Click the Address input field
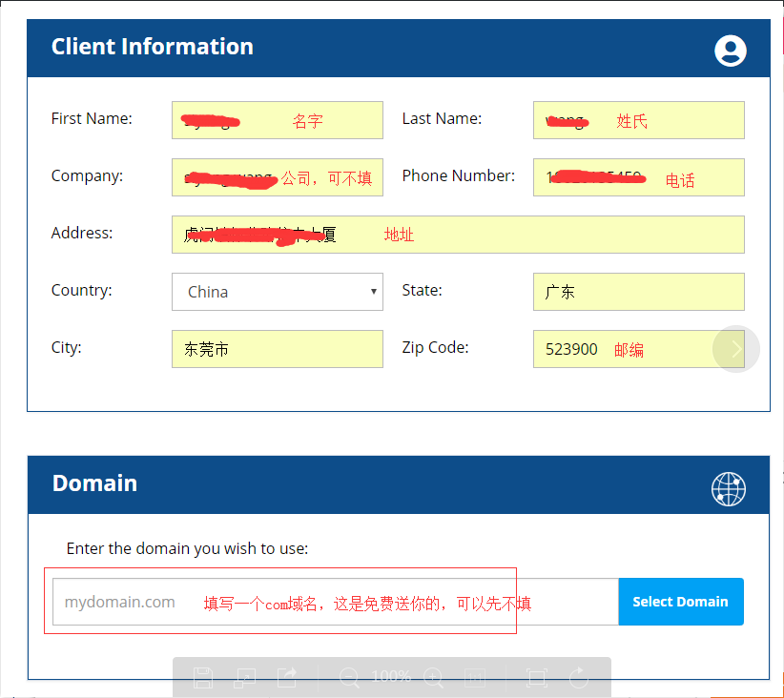The height and width of the screenshot is (698, 784). click(x=458, y=235)
